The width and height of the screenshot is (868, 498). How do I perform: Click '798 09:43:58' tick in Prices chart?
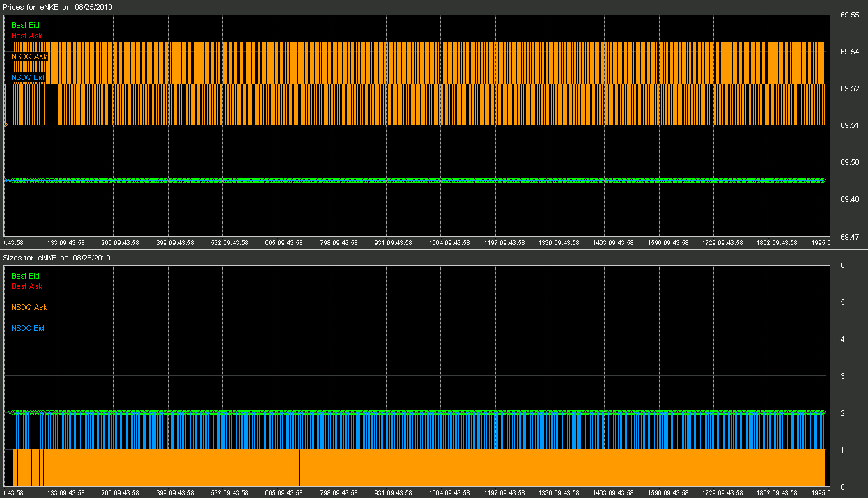(x=338, y=243)
